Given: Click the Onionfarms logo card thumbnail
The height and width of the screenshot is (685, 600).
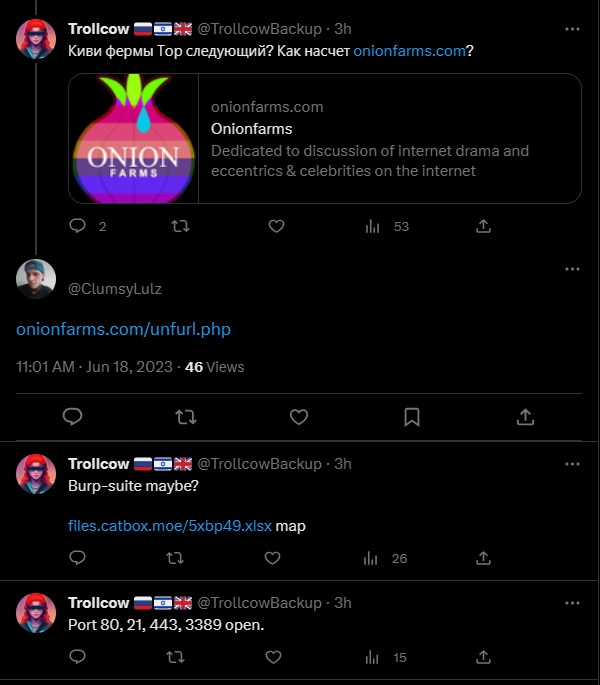Looking at the screenshot, I should [x=133, y=139].
